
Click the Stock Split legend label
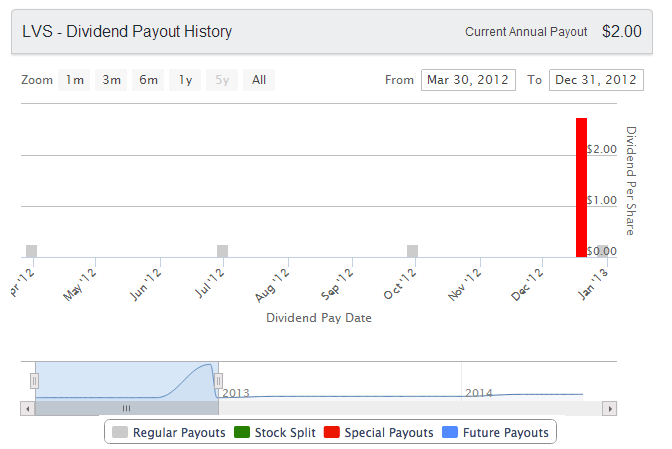(285, 433)
